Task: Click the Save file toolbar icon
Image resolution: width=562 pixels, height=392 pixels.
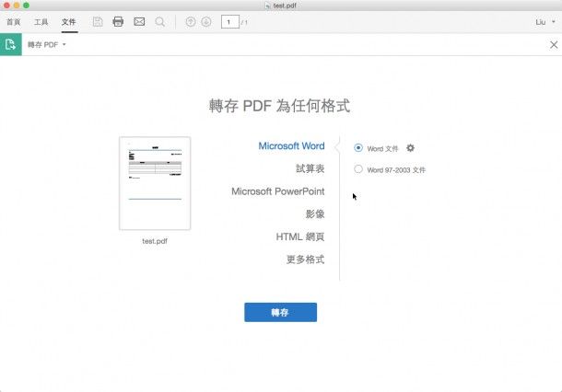Action: 98,22
